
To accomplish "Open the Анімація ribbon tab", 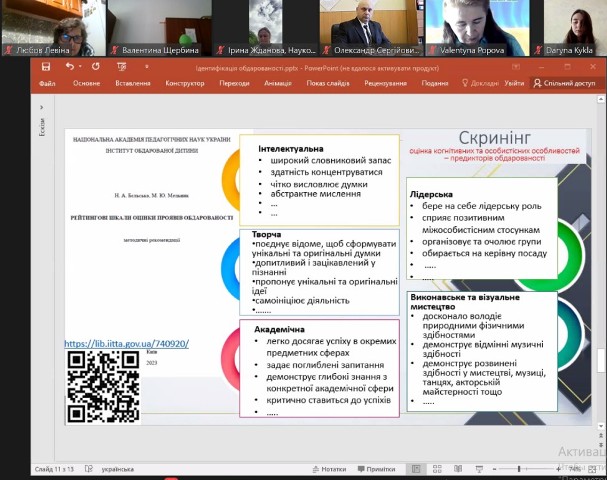I will coord(278,84).
